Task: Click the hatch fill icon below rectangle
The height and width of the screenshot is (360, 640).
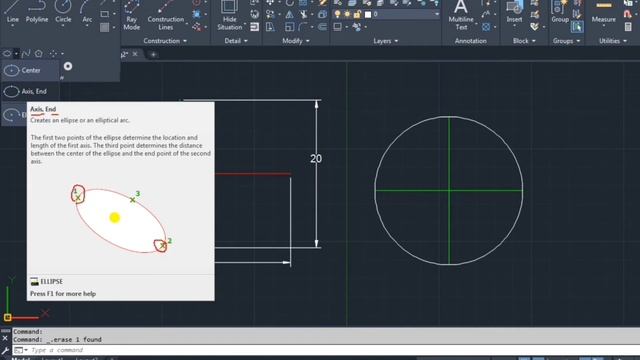Action: [104, 27]
